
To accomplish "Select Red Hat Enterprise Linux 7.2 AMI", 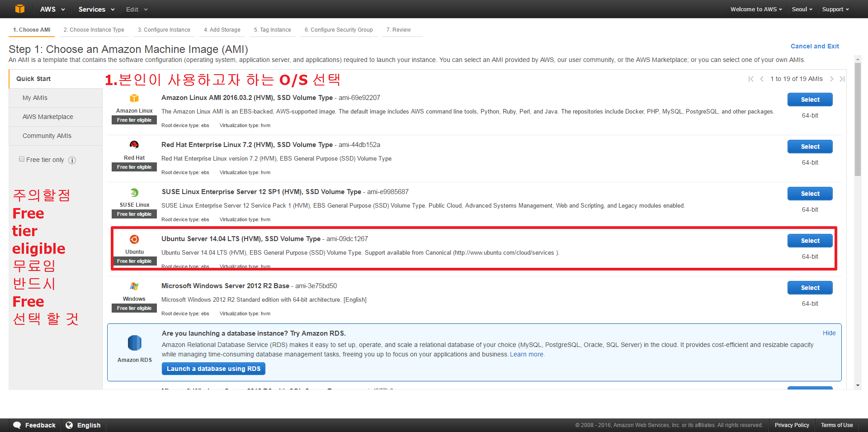I will pos(810,147).
